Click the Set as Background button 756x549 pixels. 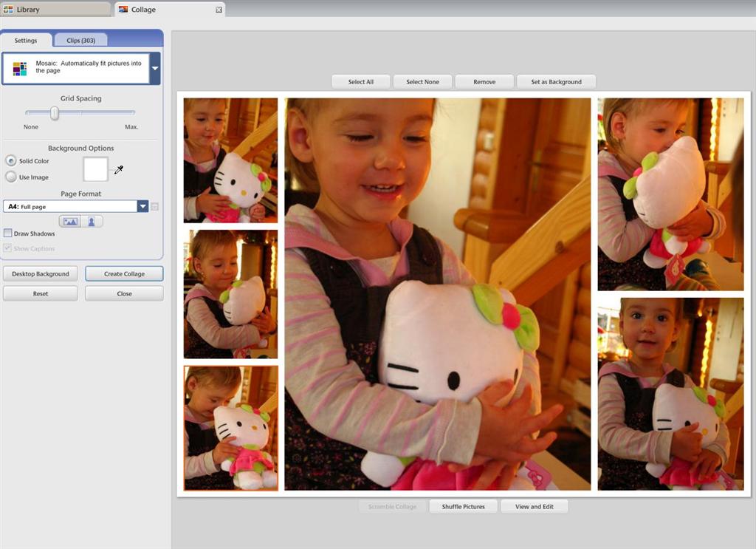click(556, 81)
